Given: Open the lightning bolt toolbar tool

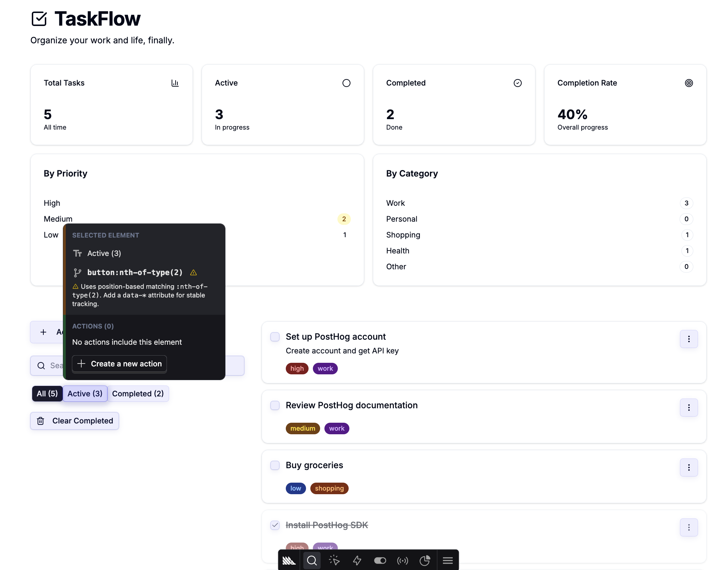Looking at the screenshot, I should pyautogui.click(x=357, y=560).
